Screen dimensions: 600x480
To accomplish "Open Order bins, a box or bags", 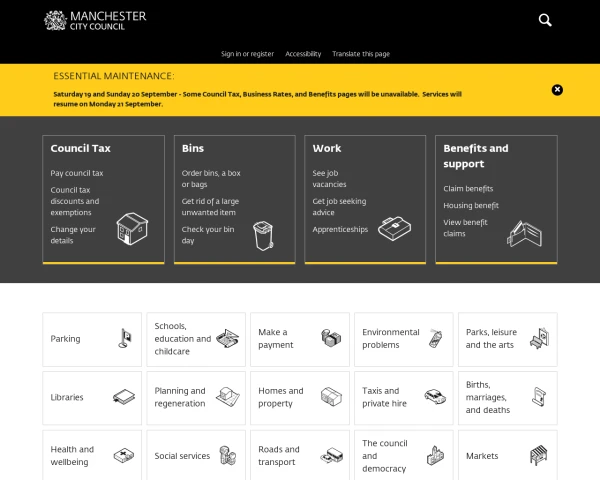I will click(211, 179).
